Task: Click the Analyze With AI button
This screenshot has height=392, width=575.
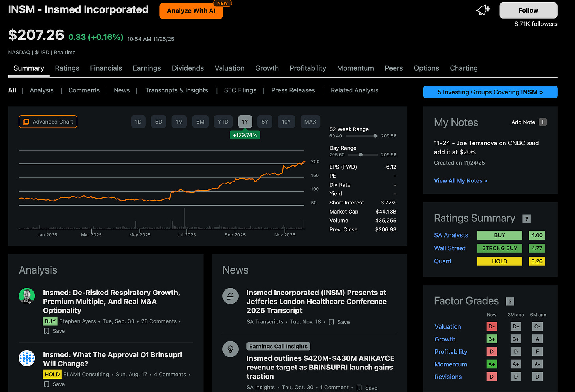Action: tap(191, 11)
